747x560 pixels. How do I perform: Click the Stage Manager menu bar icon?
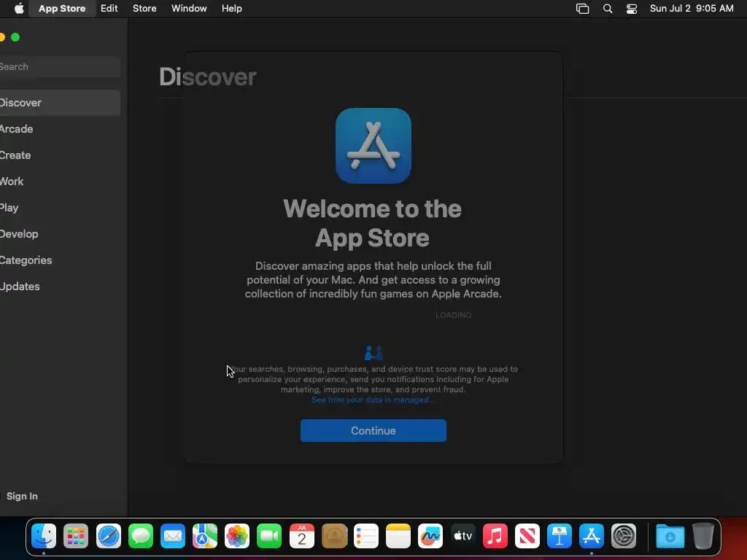click(x=583, y=9)
